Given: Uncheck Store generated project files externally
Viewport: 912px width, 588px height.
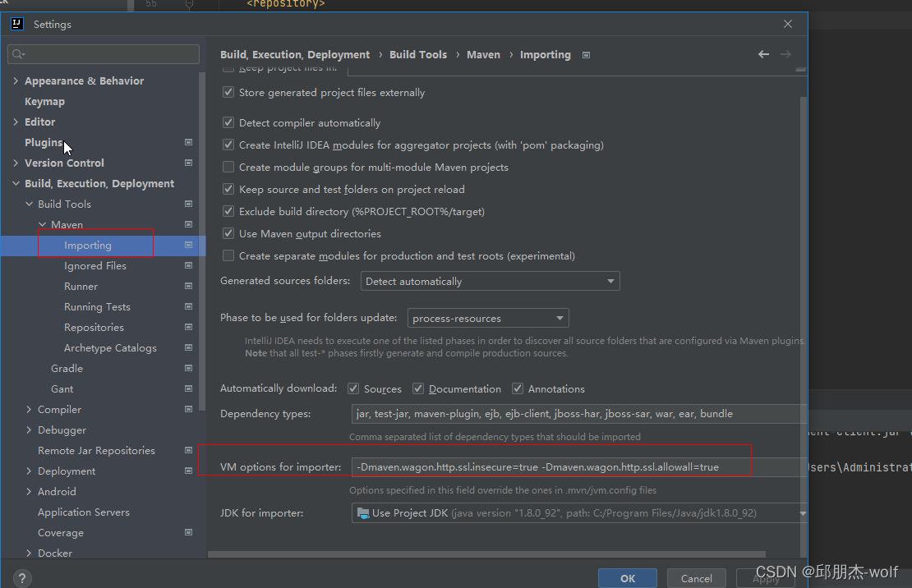Looking at the screenshot, I should point(228,93).
